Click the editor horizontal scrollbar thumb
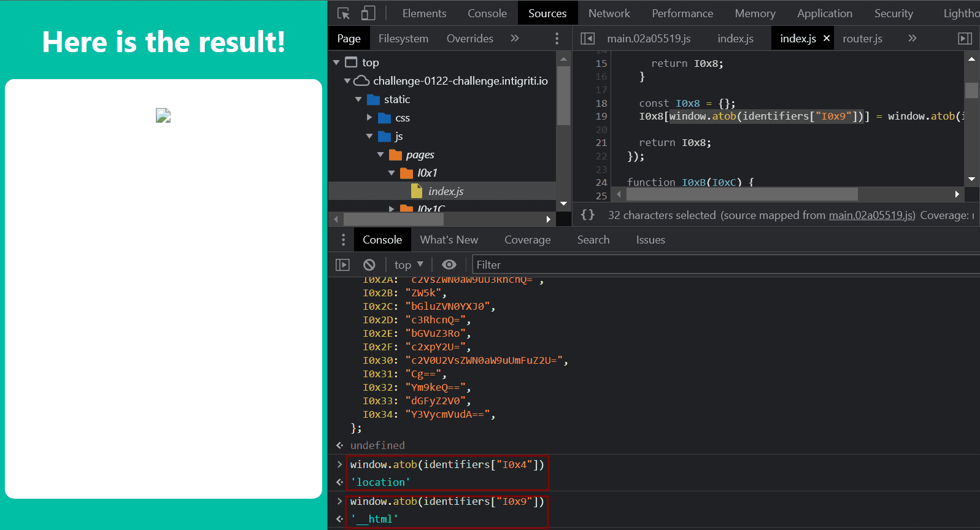Image resolution: width=980 pixels, height=530 pixels. tap(741, 194)
